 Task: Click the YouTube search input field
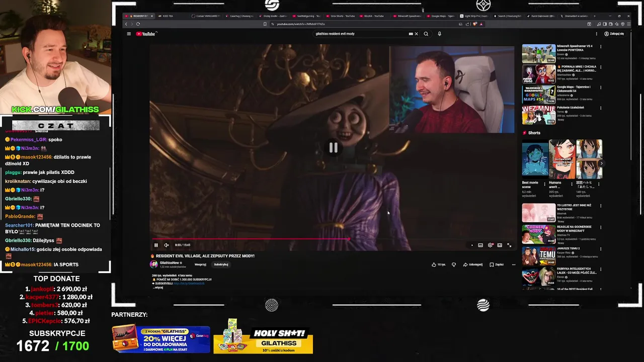[360, 34]
